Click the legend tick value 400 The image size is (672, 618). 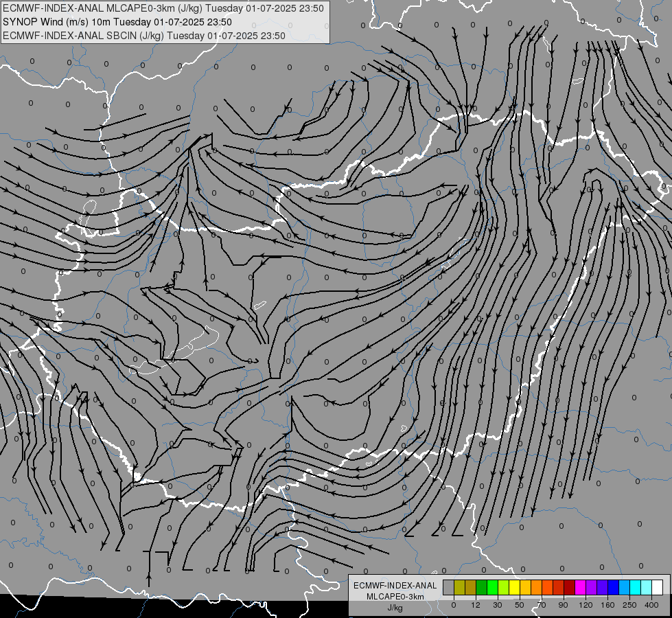pos(651,605)
